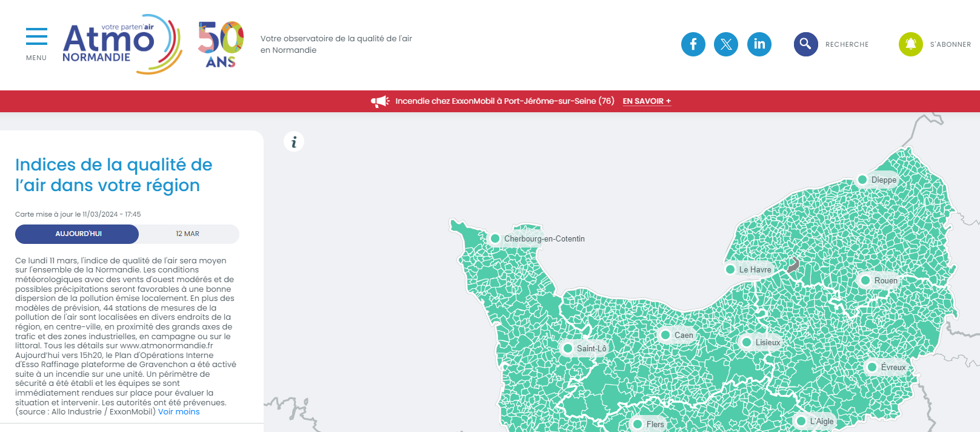This screenshot has width=980, height=432.
Task: Click the S'ABONNER label
Action: [950, 45]
